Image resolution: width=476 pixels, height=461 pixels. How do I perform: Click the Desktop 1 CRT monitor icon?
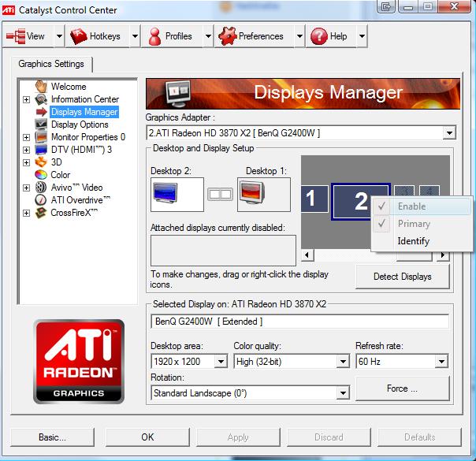[x=251, y=194]
